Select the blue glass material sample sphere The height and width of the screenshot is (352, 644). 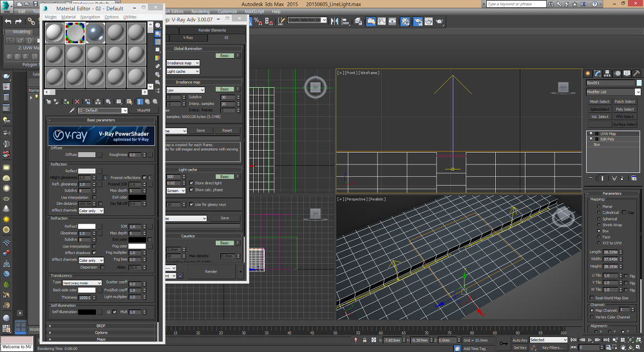point(96,32)
